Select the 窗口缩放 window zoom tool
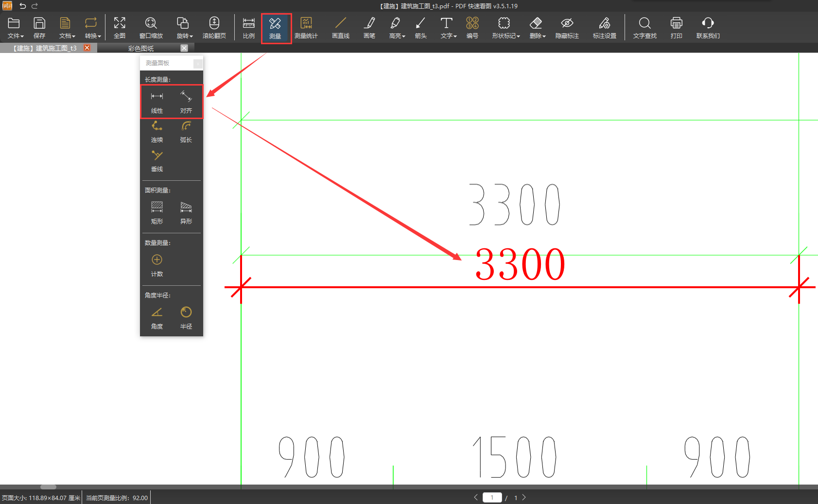 151,28
